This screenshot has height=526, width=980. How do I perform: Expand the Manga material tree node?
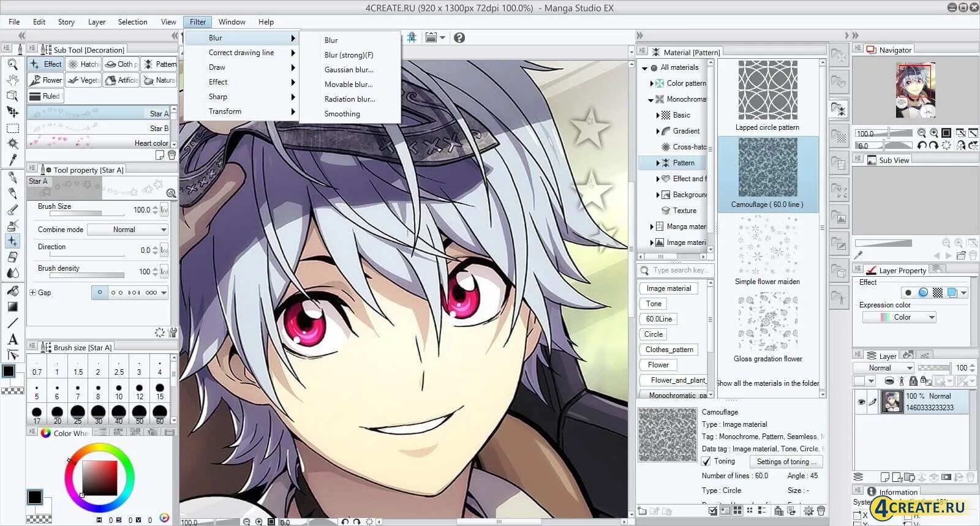pos(652,227)
